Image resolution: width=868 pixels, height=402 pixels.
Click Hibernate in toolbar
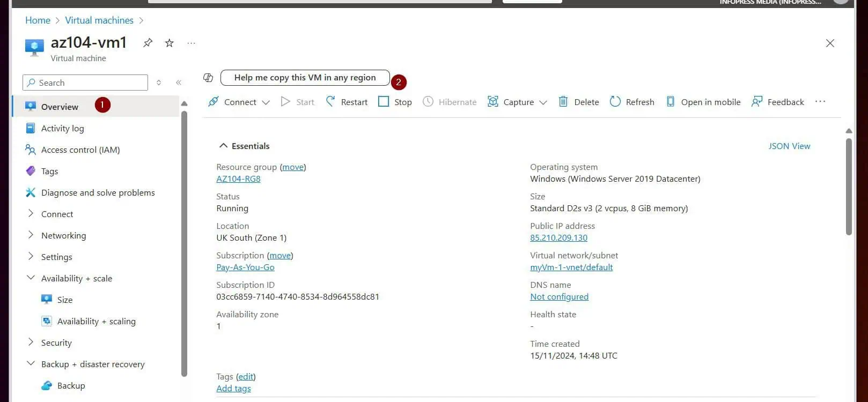click(x=450, y=102)
